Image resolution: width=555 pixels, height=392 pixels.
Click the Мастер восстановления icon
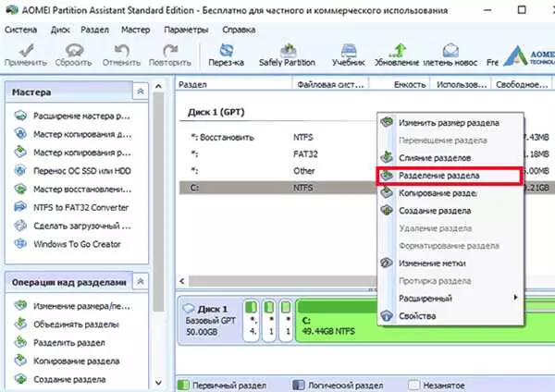(20, 189)
